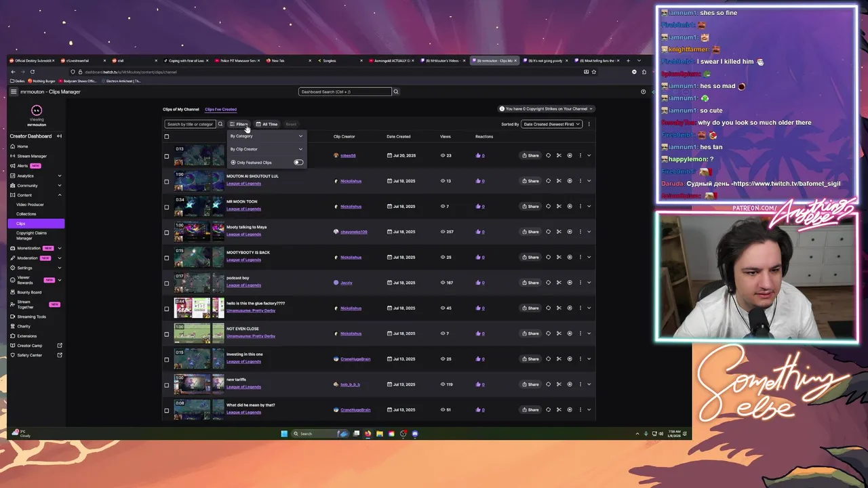
Task: Click the help icon at top right of dashboard
Action: point(644,91)
